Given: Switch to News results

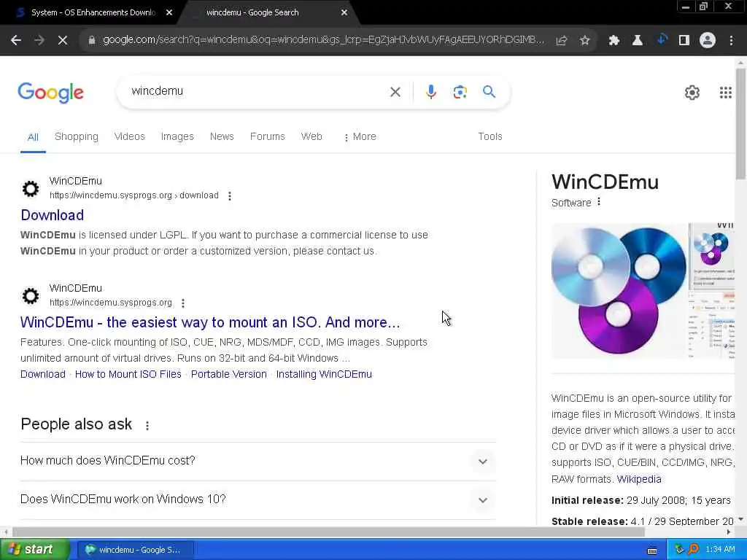Looking at the screenshot, I should (222, 136).
